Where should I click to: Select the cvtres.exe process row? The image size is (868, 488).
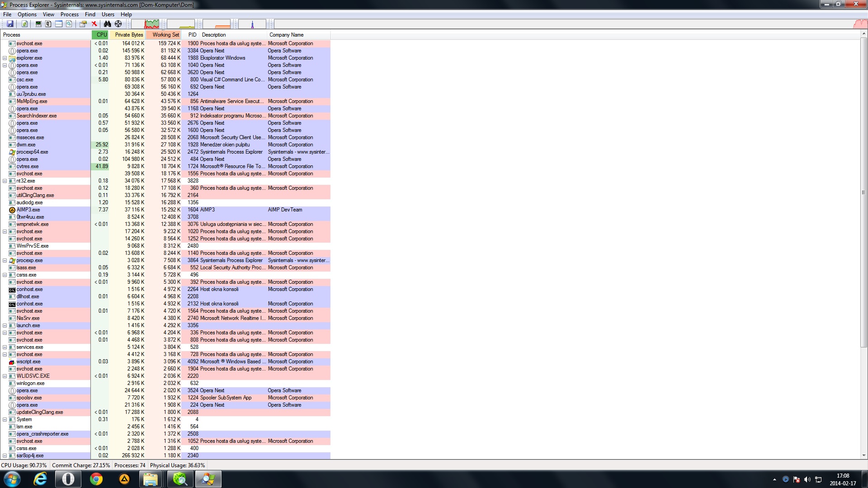pos(165,167)
